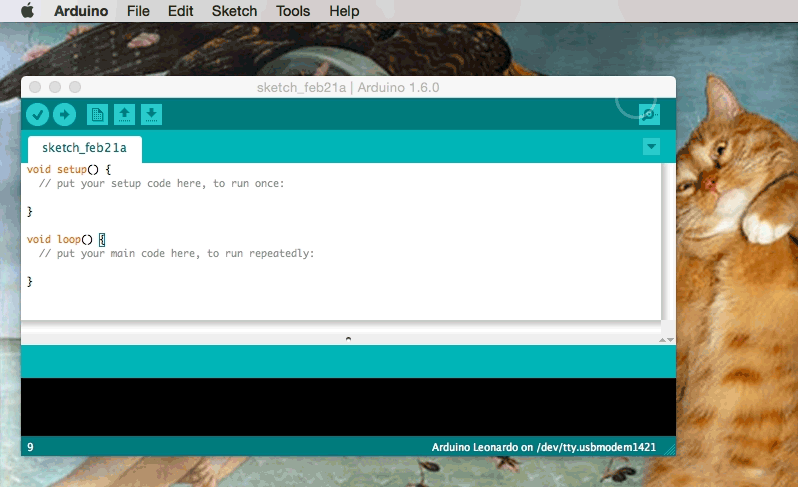Open the Help menu

(344, 11)
